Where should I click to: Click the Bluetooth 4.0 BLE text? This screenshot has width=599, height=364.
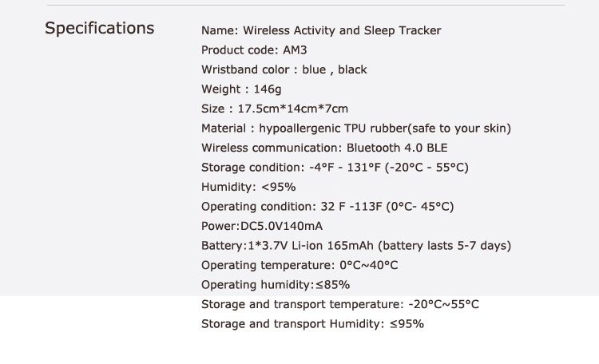tap(397, 148)
